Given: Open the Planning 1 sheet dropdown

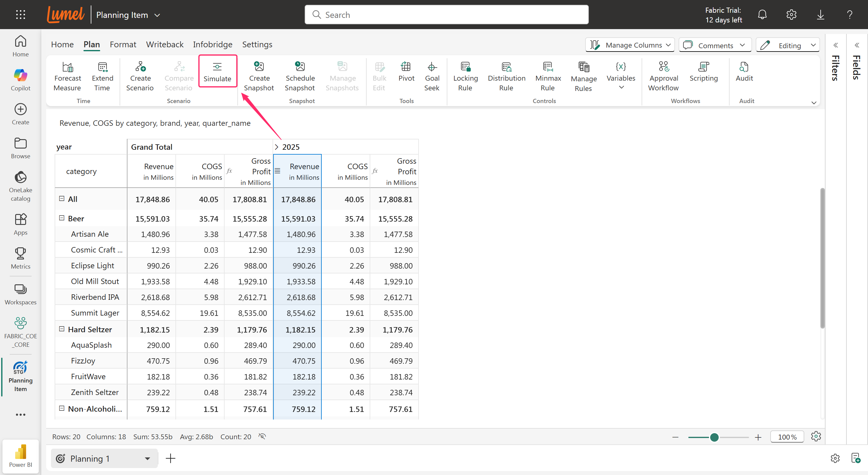Looking at the screenshot, I should (x=147, y=458).
